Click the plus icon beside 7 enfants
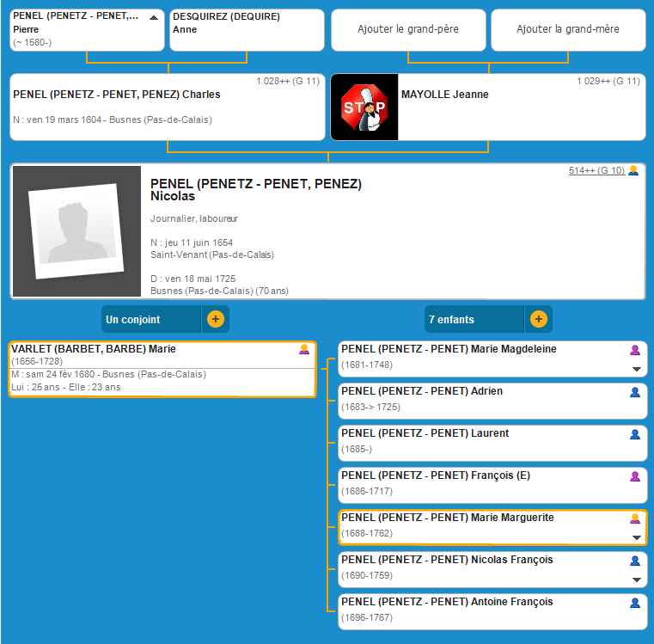Image resolution: width=654 pixels, height=644 pixels. (538, 319)
